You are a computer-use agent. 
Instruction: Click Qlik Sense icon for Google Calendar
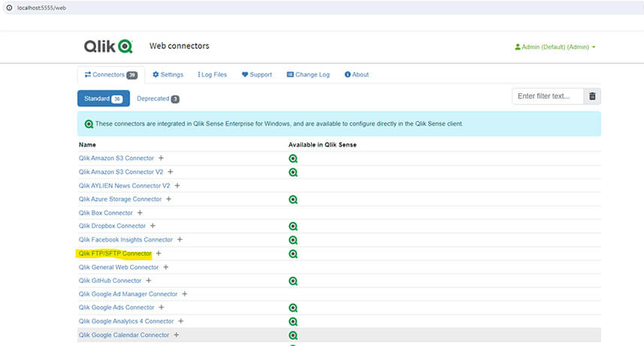[293, 335]
